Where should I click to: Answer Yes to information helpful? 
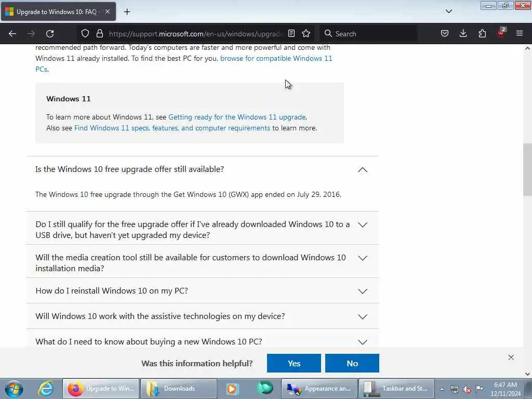pos(294,363)
